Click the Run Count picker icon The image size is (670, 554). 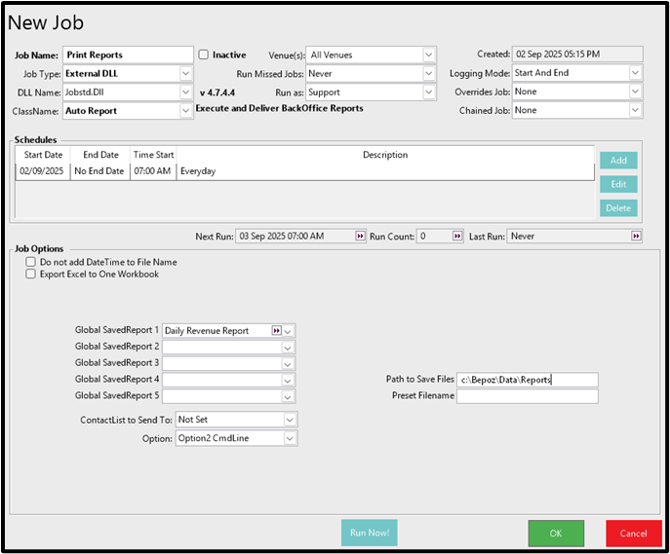(457, 236)
